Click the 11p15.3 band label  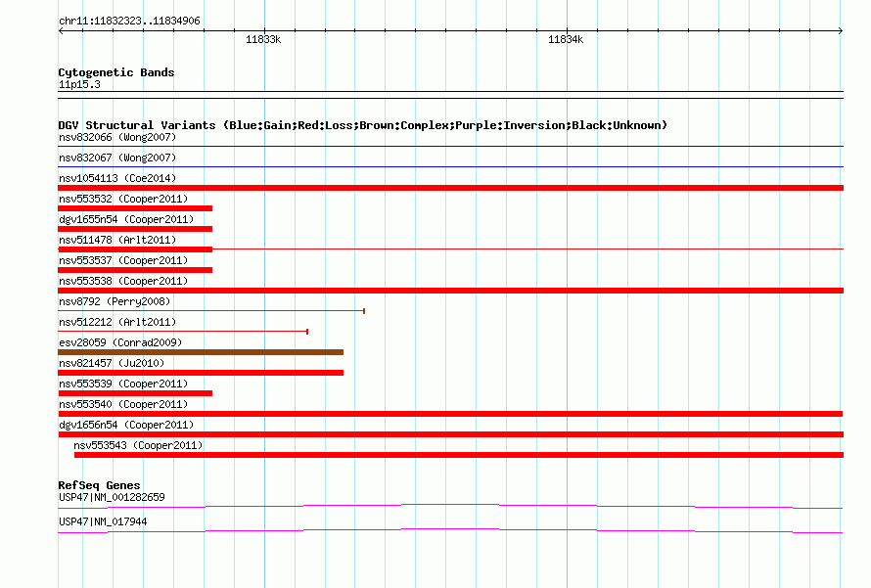(x=79, y=84)
